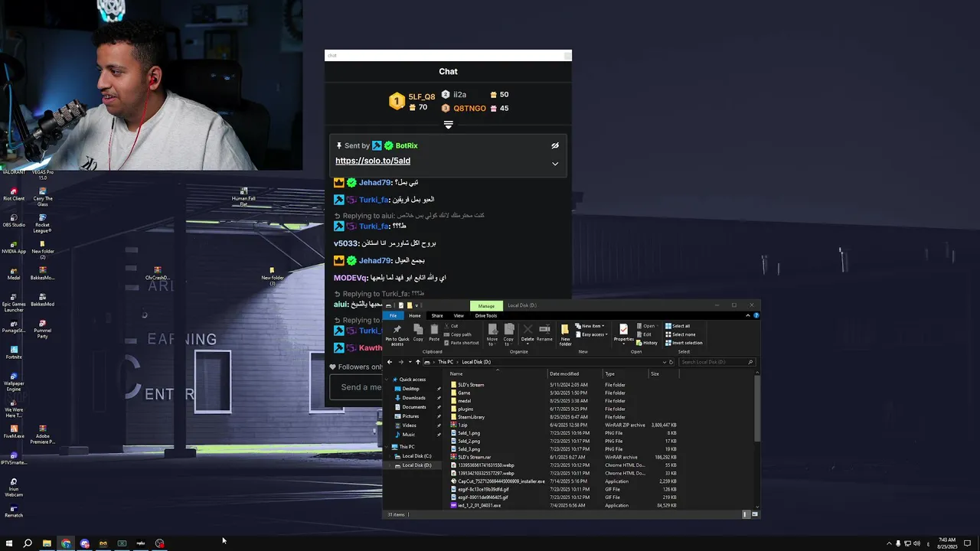Click the Pummel Party desktop icon

(x=42, y=329)
